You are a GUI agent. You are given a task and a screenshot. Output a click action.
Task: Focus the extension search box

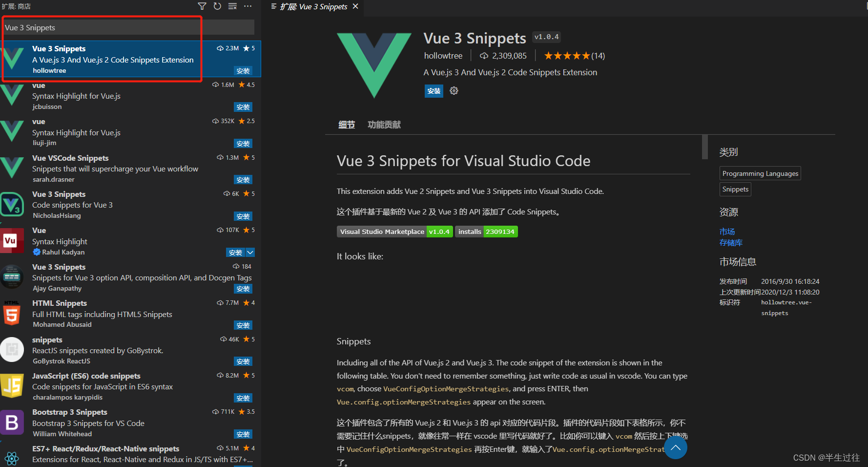pyautogui.click(x=129, y=27)
